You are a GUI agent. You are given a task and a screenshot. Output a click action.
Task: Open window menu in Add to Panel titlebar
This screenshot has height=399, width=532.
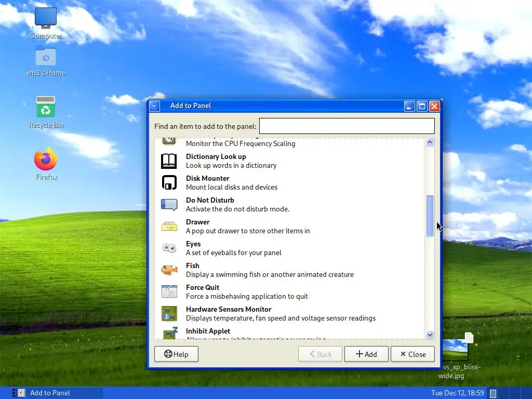click(154, 106)
